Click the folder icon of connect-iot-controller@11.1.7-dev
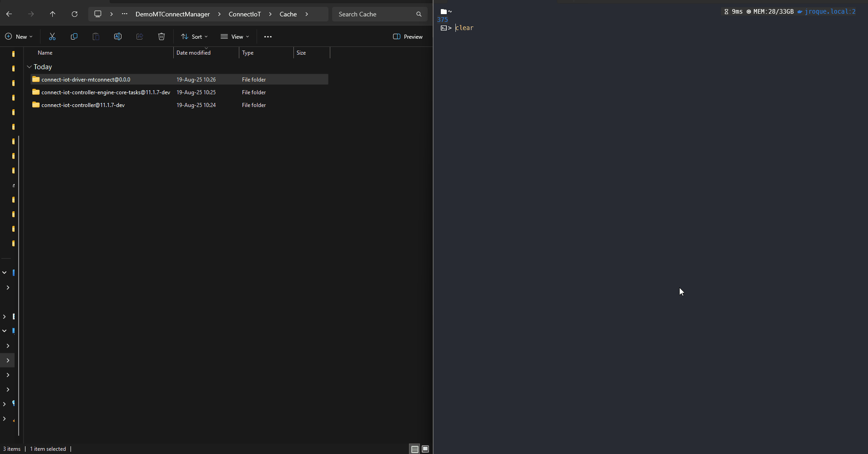This screenshot has height=454, width=868. tap(36, 105)
